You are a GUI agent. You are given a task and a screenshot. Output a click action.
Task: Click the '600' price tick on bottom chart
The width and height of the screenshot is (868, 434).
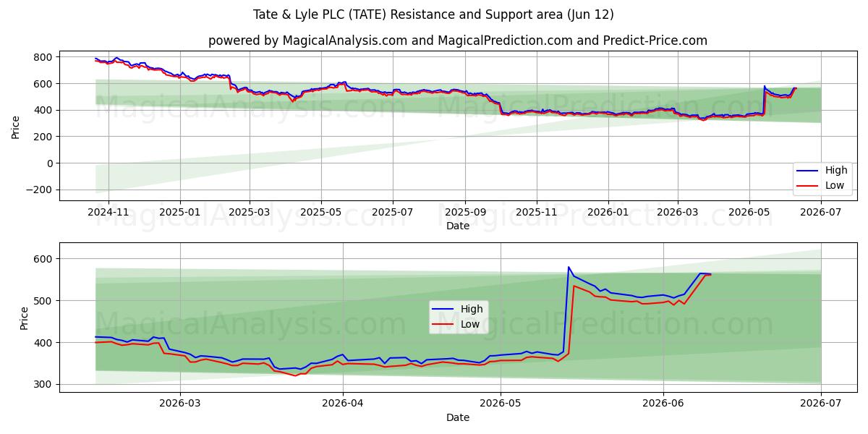pos(43,259)
